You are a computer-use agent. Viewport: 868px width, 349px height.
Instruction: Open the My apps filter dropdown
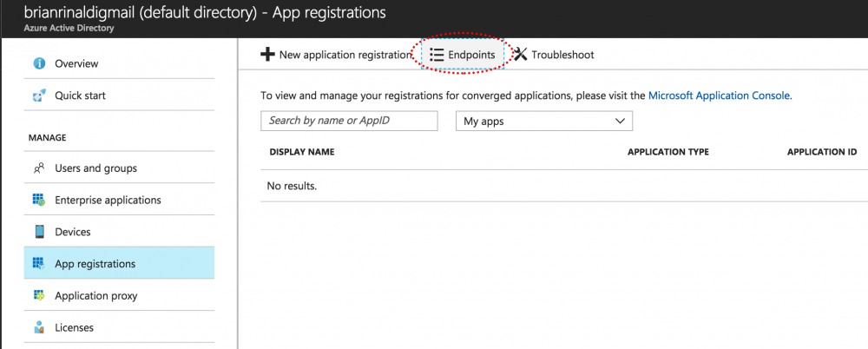point(543,122)
